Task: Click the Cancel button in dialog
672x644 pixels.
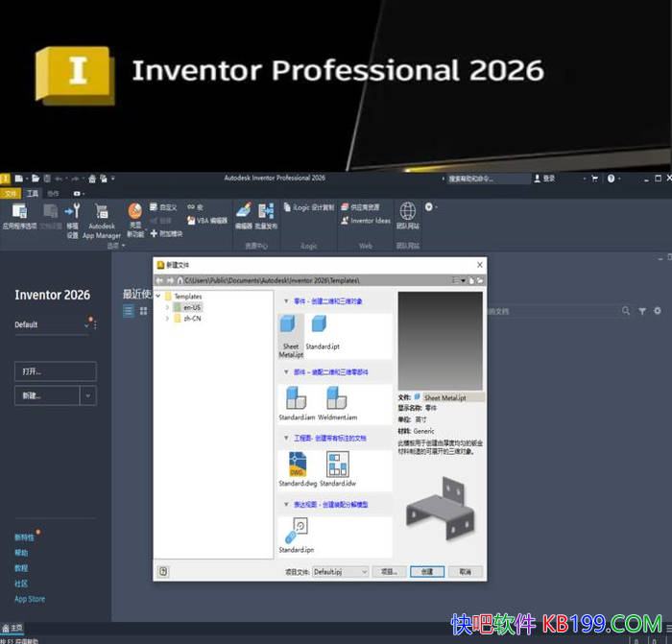Action: (x=466, y=572)
